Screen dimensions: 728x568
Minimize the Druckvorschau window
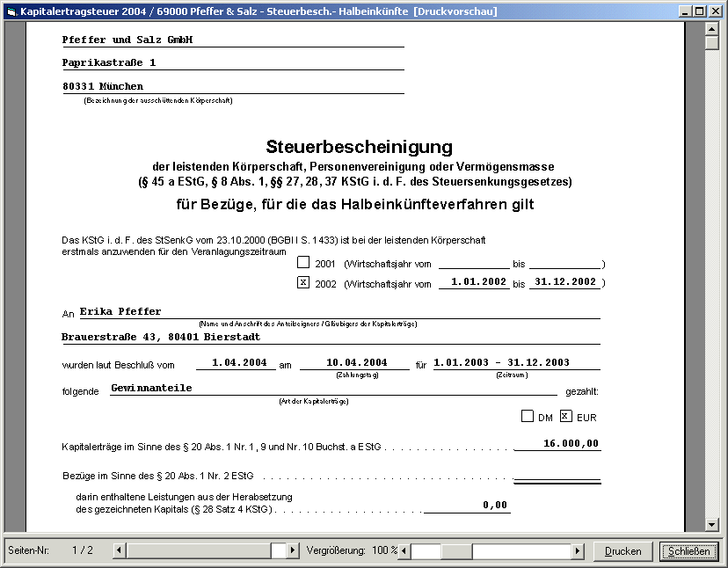(x=685, y=11)
